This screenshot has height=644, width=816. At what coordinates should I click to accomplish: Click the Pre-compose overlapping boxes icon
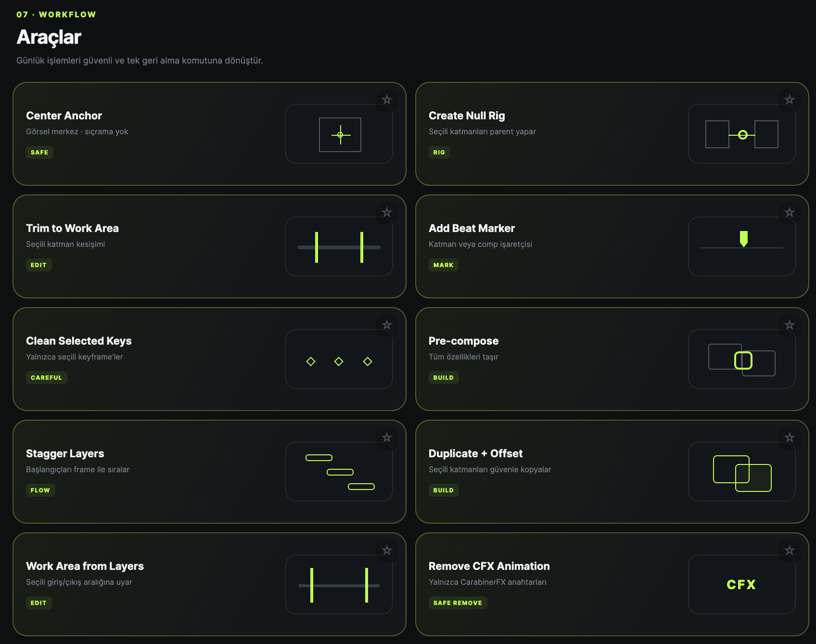(x=742, y=359)
